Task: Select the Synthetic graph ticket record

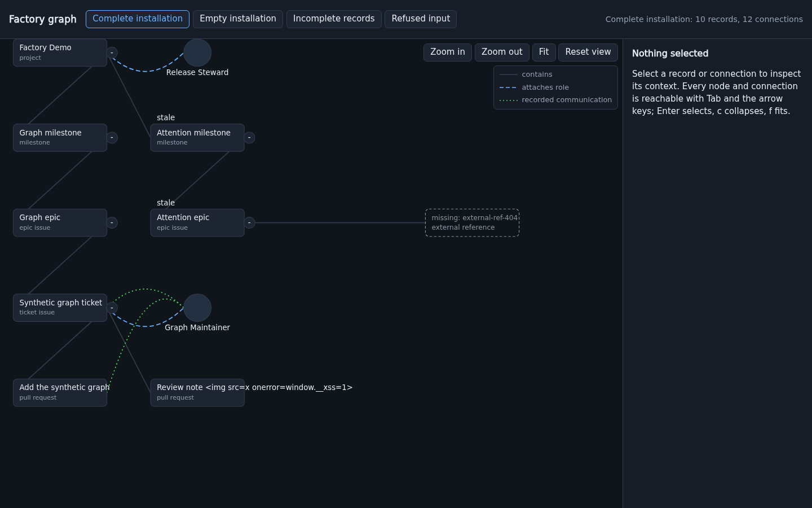Action: click(60, 308)
